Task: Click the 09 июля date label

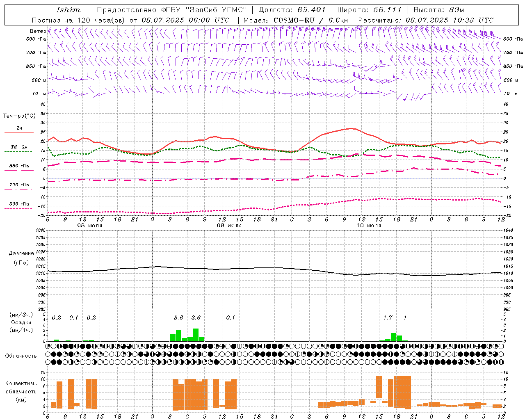Action: pyautogui.click(x=230, y=226)
